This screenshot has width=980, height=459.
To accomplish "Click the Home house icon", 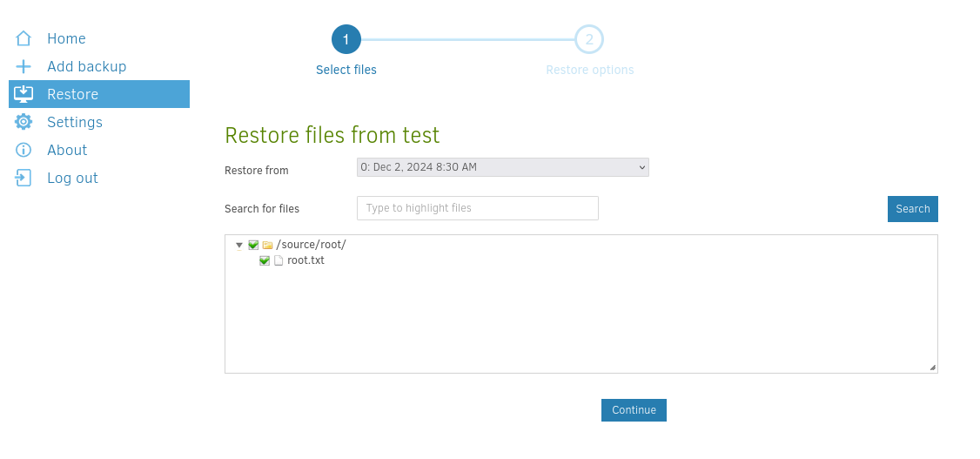I will (x=23, y=38).
